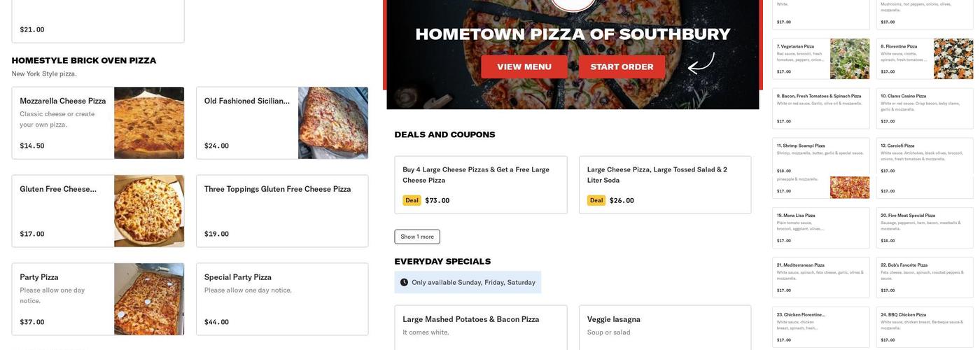Viewport: 980px width, 350px height.
Task: Select the BBQ Chicken Pizza card
Action: tap(924, 328)
